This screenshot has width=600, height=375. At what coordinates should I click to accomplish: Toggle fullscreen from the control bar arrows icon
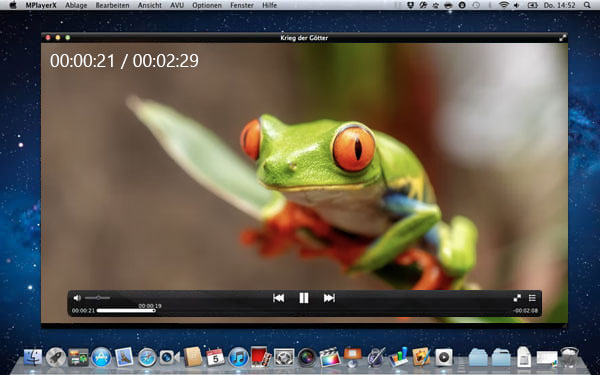pyautogui.click(x=517, y=298)
